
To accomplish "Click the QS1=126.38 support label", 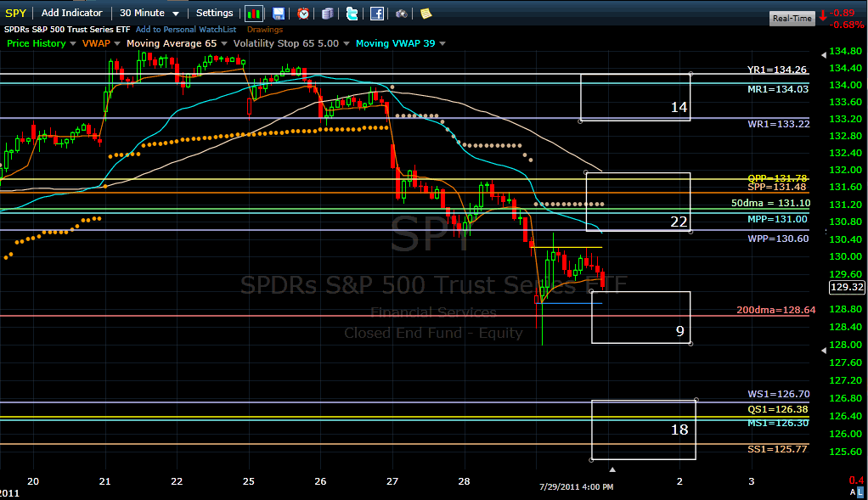I will (x=778, y=410).
